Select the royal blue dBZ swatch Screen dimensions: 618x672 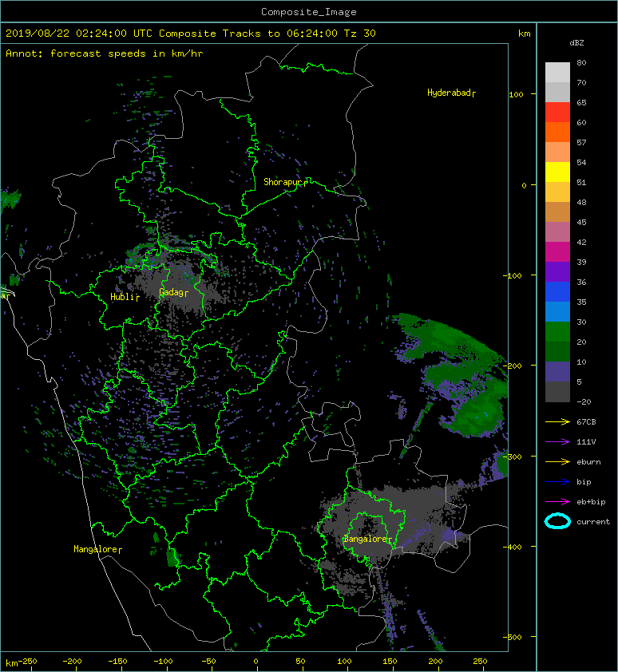(x=557, y=292)
